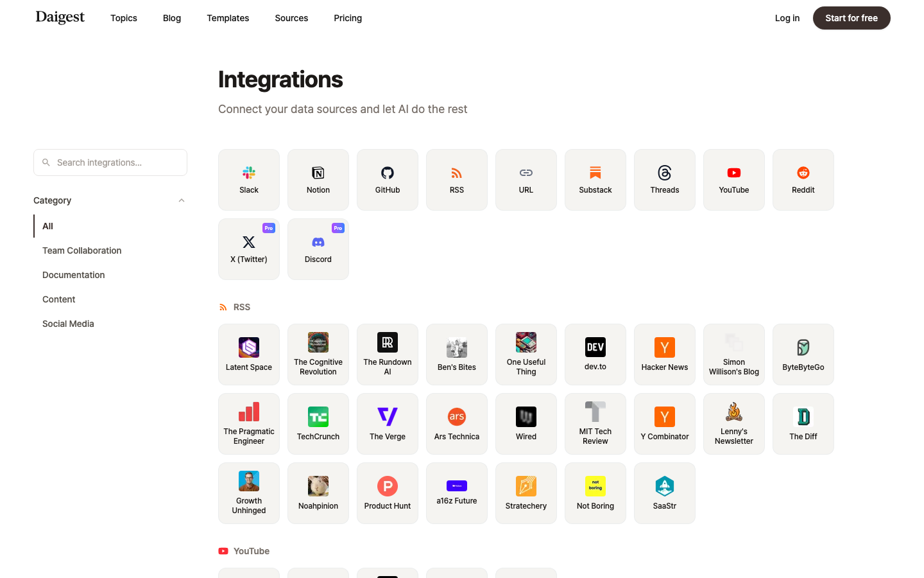Open the Templates nav item

coord(228,18)
